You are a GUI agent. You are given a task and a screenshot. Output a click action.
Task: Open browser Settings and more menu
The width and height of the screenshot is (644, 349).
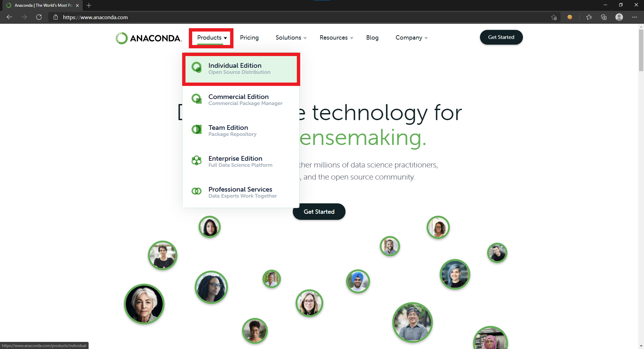pos(635,17)
